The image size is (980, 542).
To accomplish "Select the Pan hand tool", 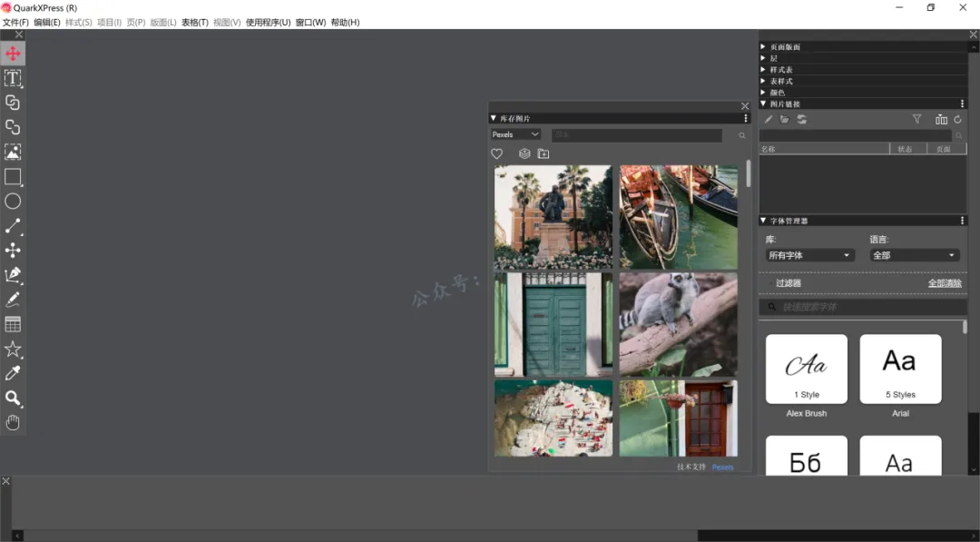I will pyautogui.click(x=13, y=422).
